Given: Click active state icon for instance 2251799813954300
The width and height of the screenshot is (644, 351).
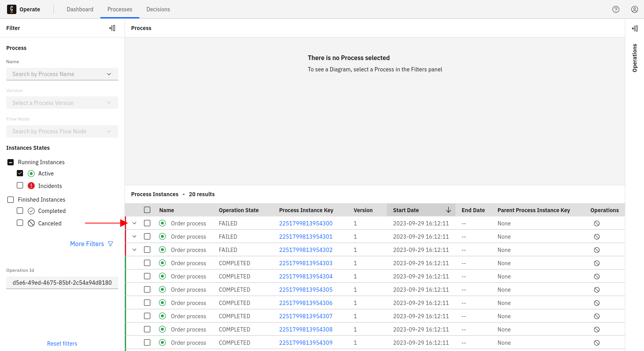Looking at the screenshot, I should pos(162,223).
